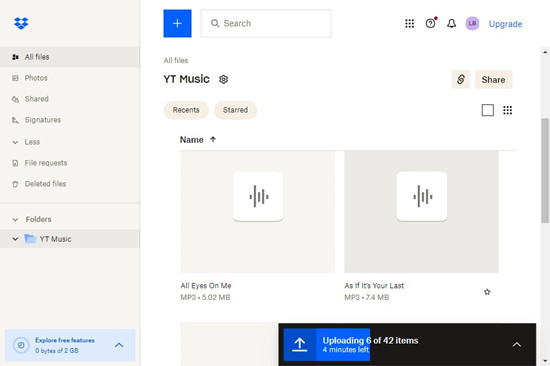
Task: Click the Upgrade link
Action: coord(505,24)
